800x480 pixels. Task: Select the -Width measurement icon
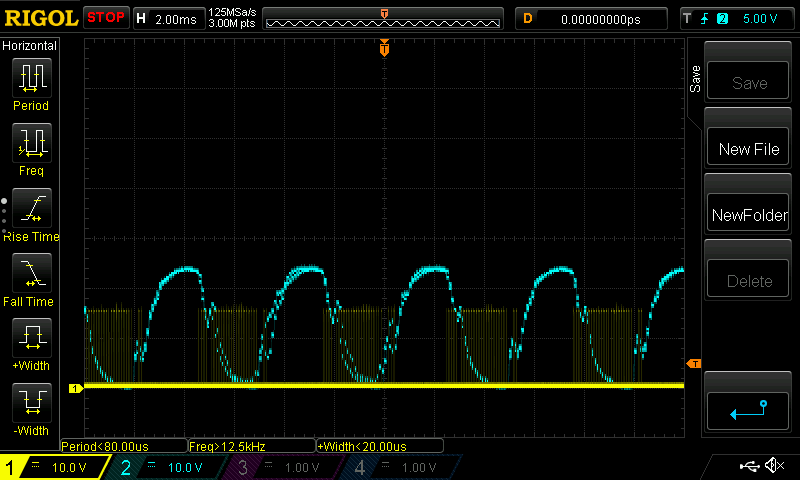[32, 402]
